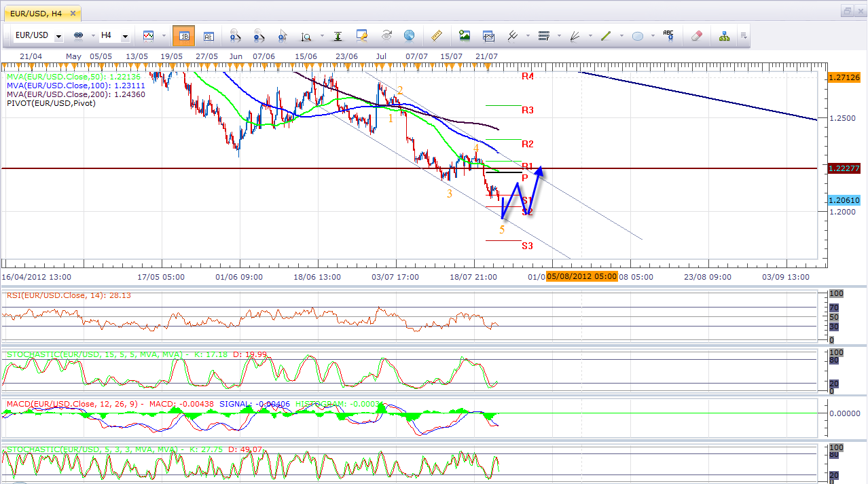Click the 1.20610 current price label
Image resolution: width=868 pixels, height=484 pixels.
pyautogui.click(x=844, y=200)
